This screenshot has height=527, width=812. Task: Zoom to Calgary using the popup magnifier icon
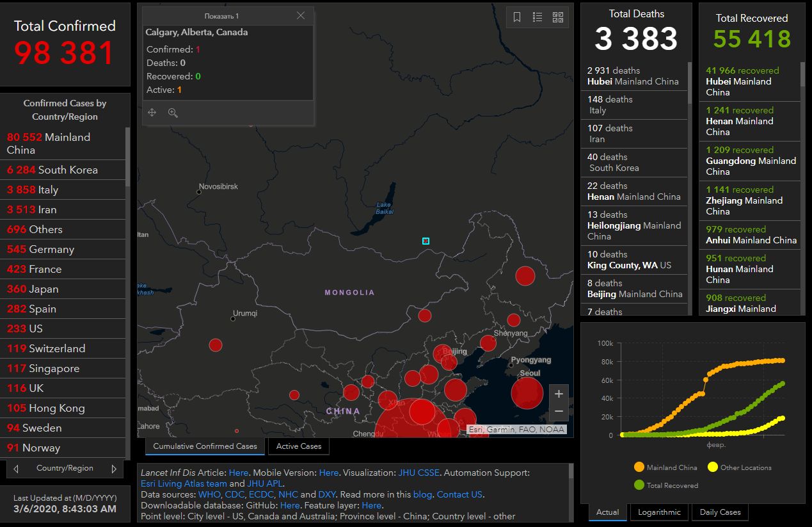(x=173, y=113)
